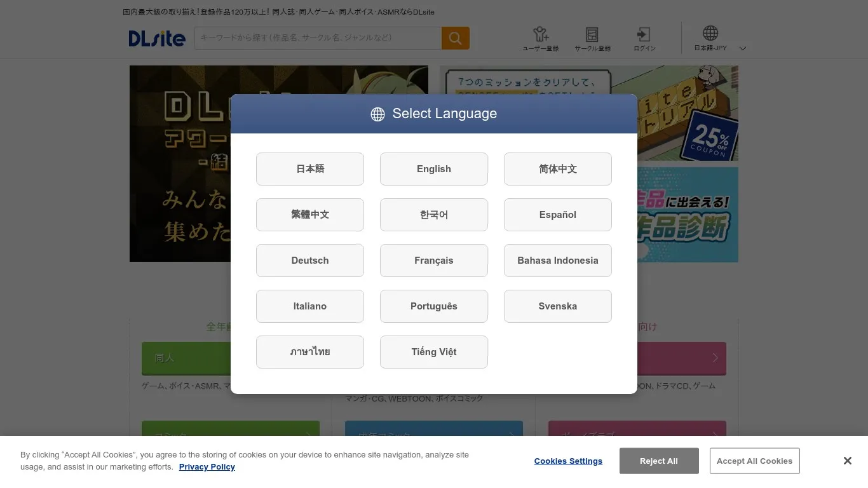Select Tiếng Việt language option
This screenshot has height=488, width=868.
pos(433,351)
